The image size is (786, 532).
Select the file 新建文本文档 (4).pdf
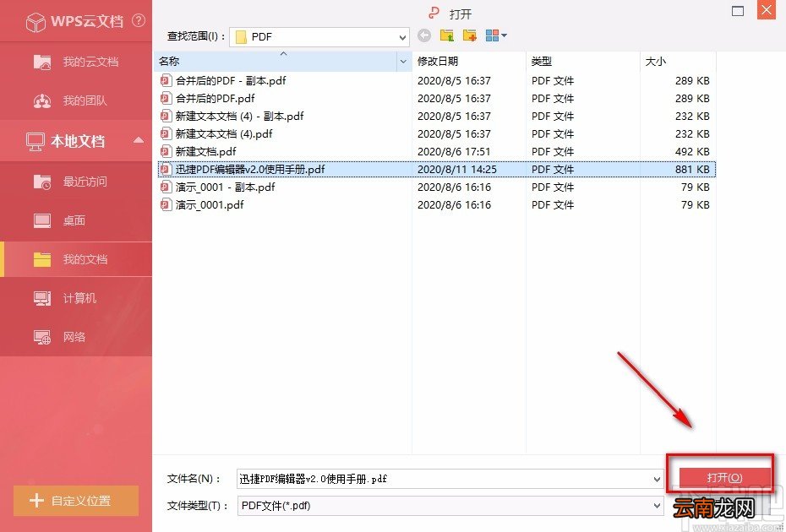pos(224,133)
